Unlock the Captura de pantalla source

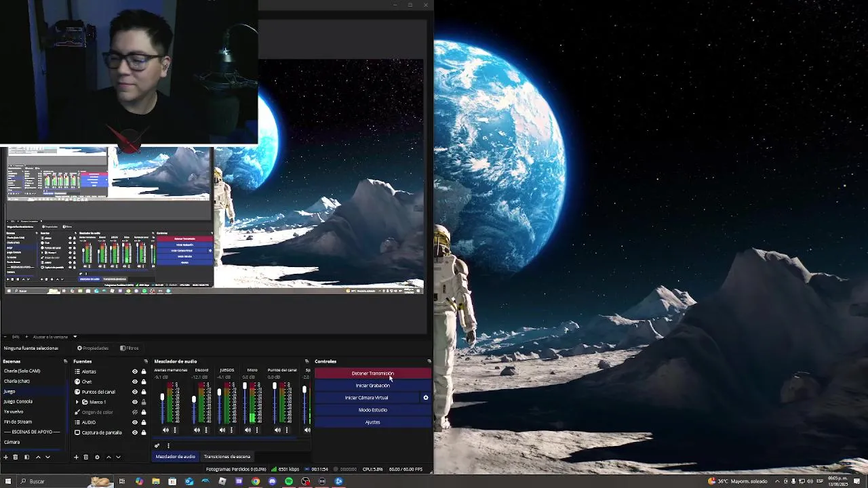[143, 432]
